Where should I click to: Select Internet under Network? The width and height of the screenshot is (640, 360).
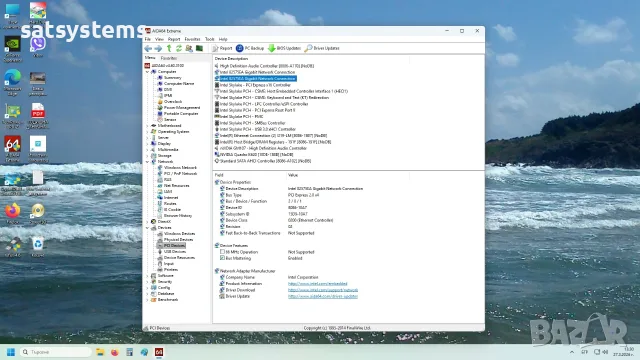(171, 198)
